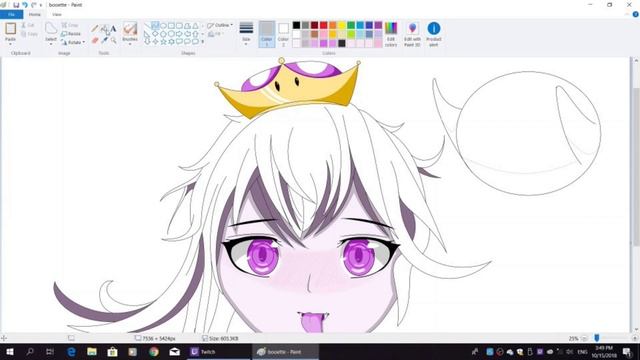Image resolution: width=640 pixels, height=360 pixels.
Task: Open the Edit colors dialog
Action: 391,34
